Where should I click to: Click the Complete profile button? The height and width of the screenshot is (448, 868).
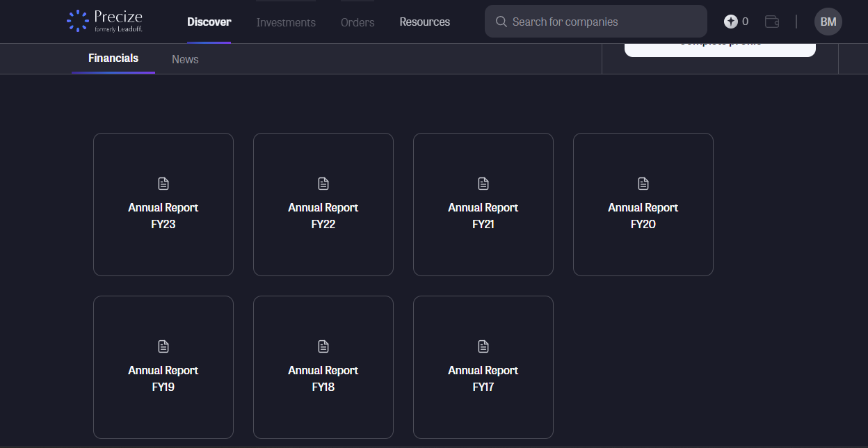[x=720, y=47]
